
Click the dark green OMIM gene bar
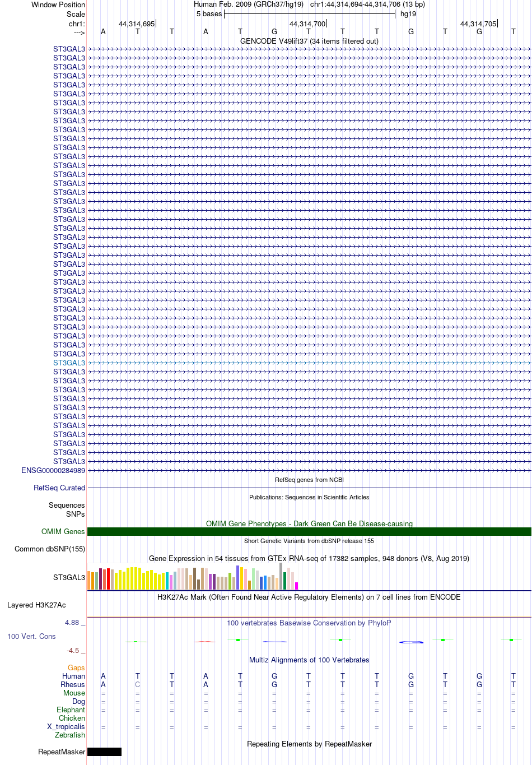pyautogui.click(x=309, y=531)
